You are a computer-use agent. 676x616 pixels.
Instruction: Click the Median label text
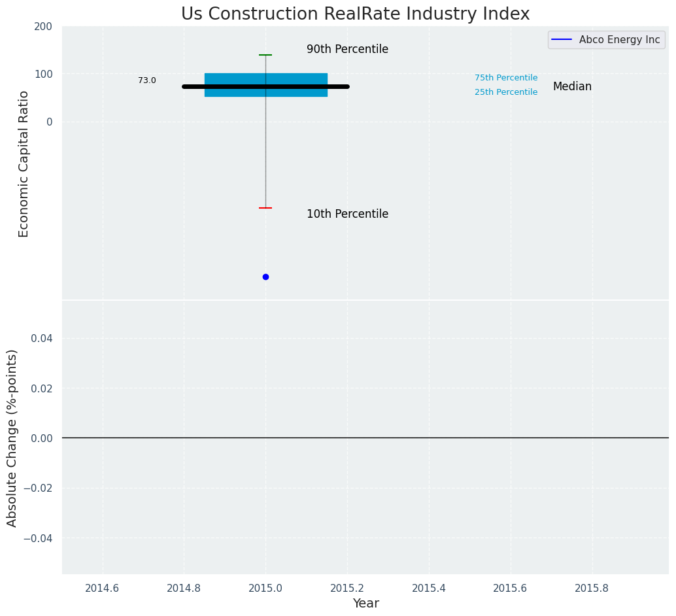pos(572,86)
